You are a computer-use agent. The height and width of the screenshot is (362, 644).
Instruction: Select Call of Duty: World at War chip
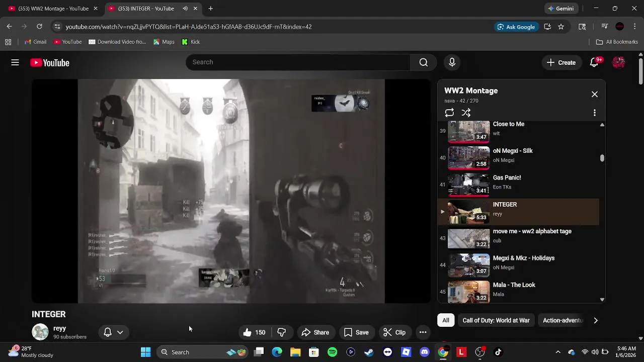pos(496,320)
